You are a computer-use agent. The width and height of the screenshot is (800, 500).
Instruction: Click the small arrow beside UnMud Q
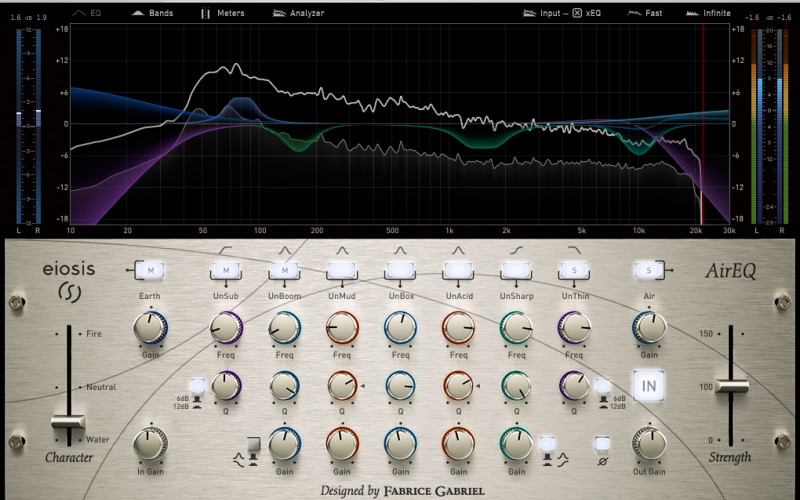363,386
